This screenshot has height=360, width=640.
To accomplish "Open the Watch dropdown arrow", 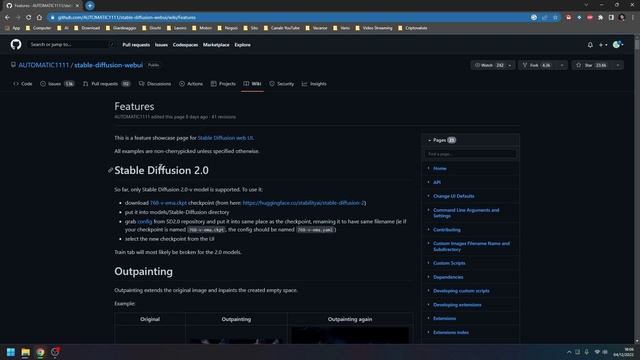I will point(510,65).
